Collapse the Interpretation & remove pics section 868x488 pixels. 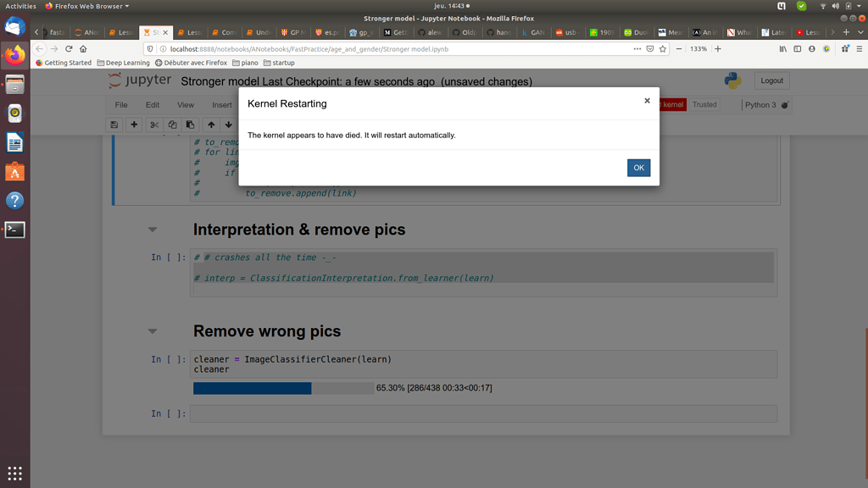coord(153,229)
